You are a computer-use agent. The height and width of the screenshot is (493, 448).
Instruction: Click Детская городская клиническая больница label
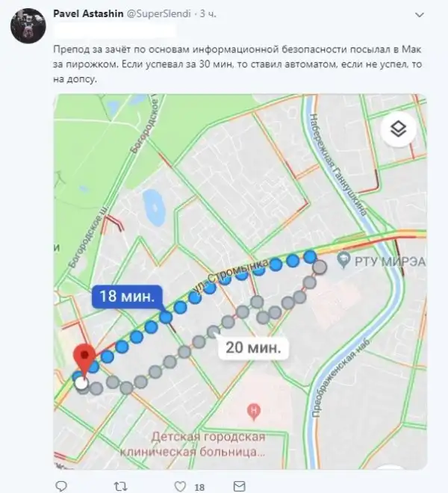pyautogui.click(x=193, y=444)
